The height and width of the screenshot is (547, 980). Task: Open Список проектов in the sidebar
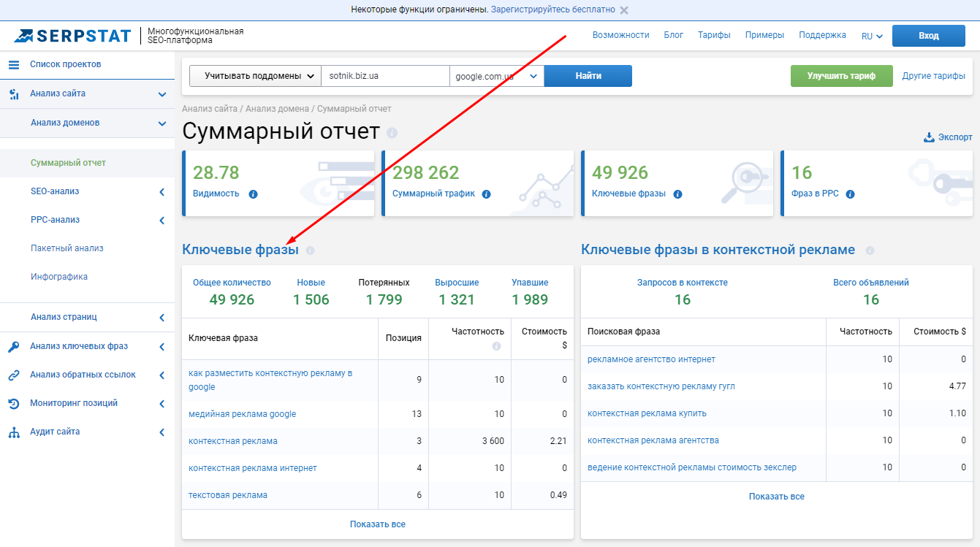65,64
